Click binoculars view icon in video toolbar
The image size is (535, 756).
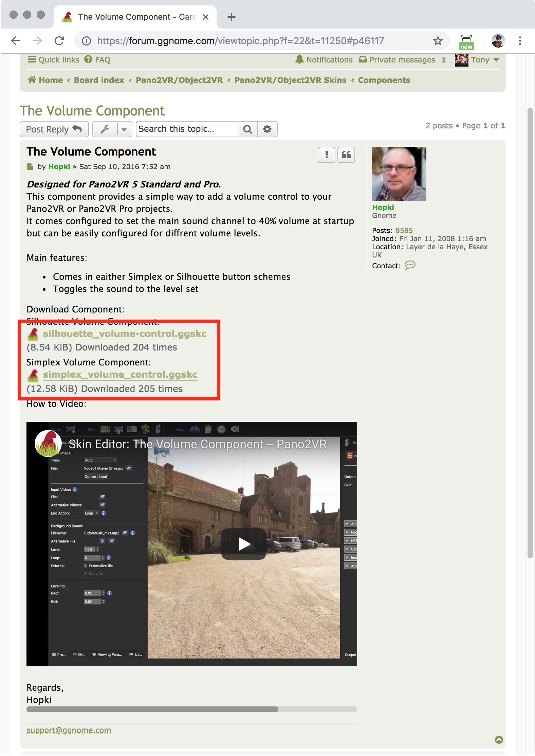195,429
